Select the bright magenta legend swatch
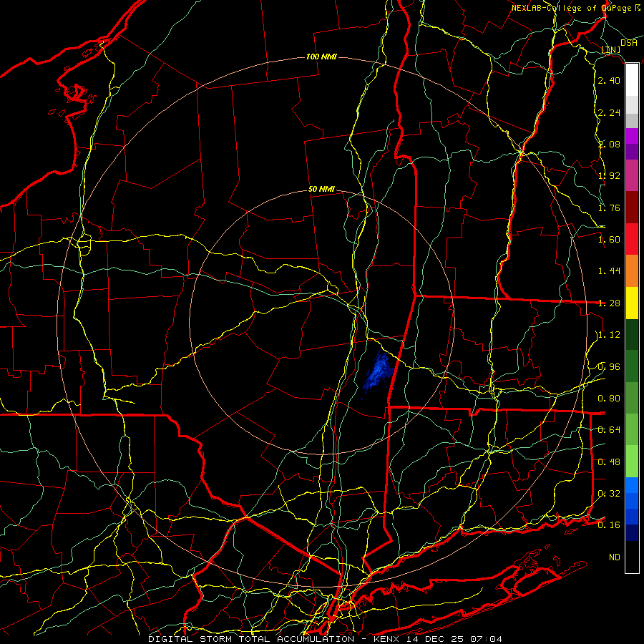 (x=632, y=136)
